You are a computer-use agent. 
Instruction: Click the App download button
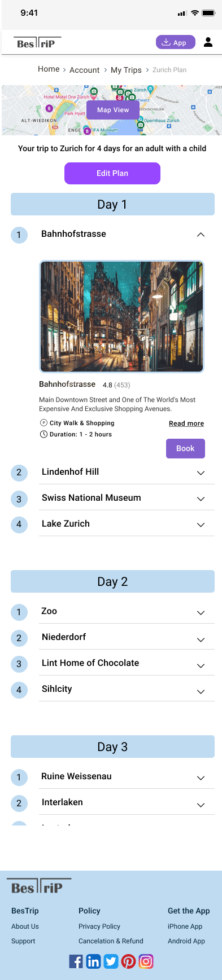pos(176,42)
